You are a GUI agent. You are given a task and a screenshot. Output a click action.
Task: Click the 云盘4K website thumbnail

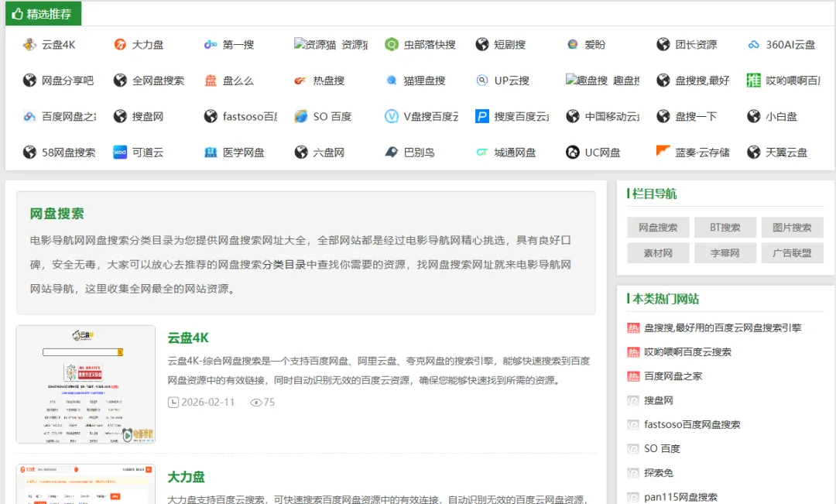coord(86,385)
